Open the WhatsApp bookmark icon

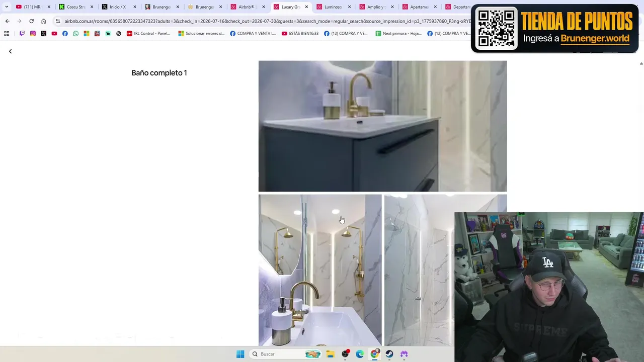click(76, 34)
